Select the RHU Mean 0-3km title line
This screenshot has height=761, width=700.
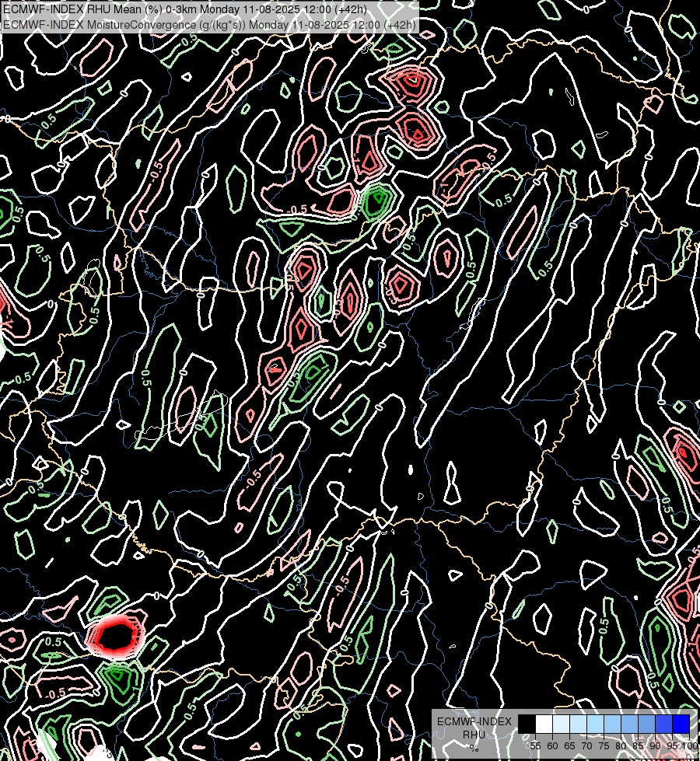tap(185, 9)
